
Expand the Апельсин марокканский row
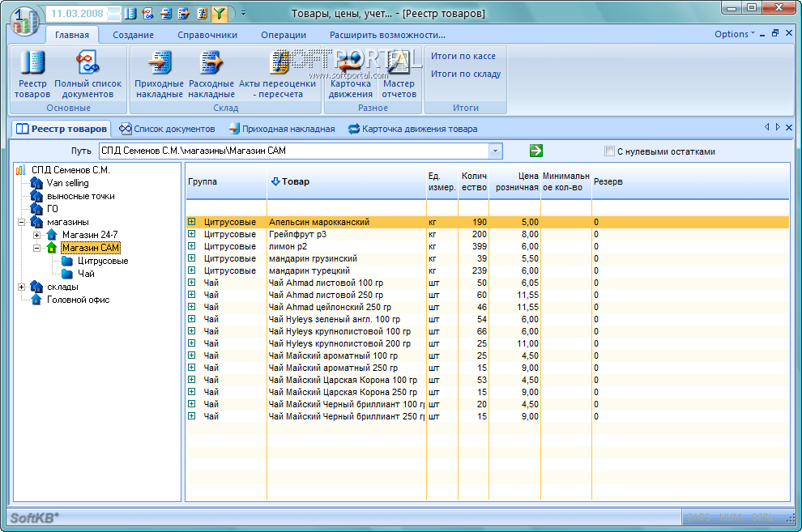(x=192, y=222)
